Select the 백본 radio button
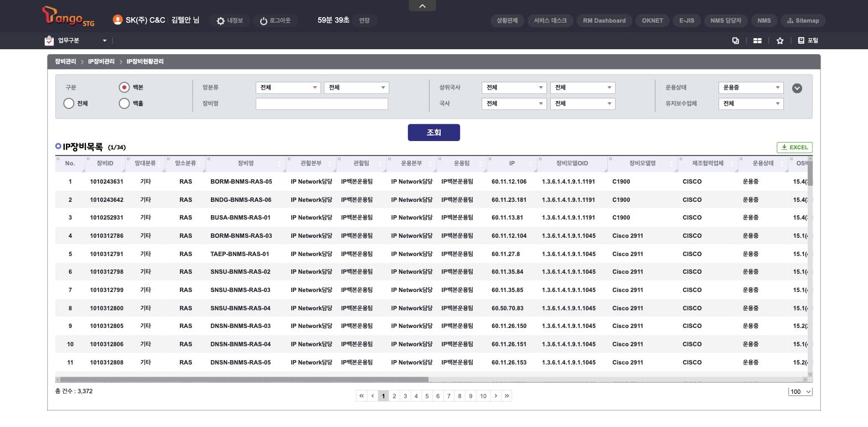The height and width of the screenshot is (427, 868). (x=124, y=87)
